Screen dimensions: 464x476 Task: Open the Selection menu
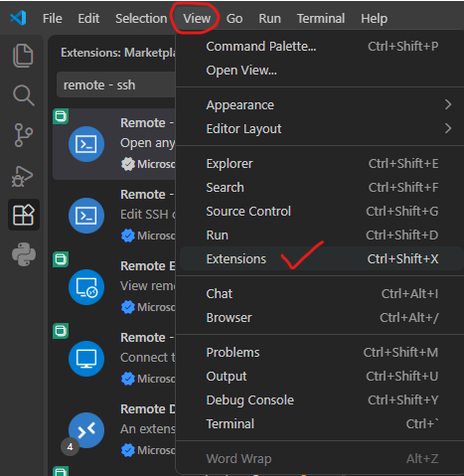(141, 19)
